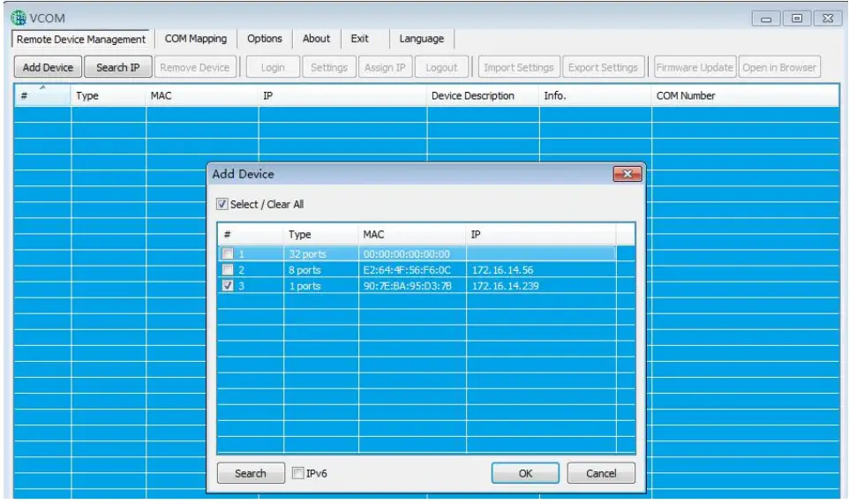Click the Search IP toolbar button
The width and height of the screenshot is (849, 504).
point(118,67)
